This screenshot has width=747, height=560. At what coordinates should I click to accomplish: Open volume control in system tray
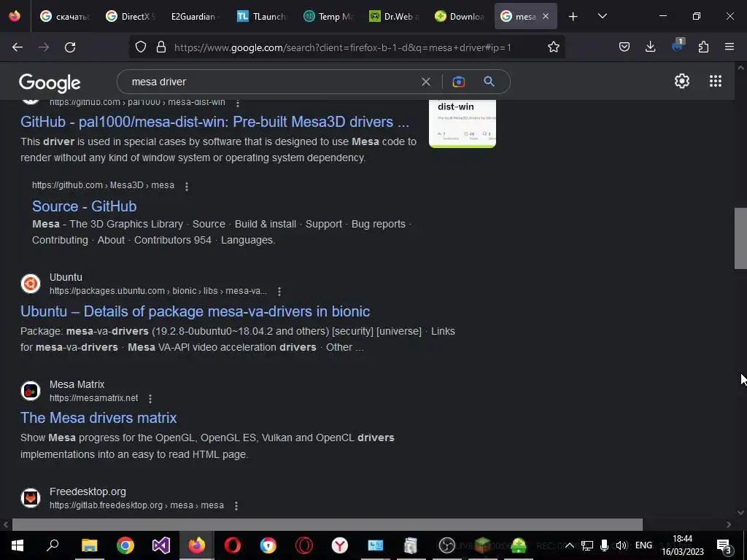coord(621,545)
